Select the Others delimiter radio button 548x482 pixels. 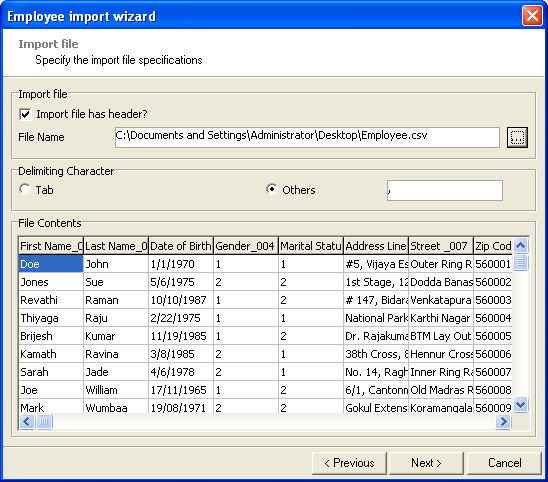[272, 189]
